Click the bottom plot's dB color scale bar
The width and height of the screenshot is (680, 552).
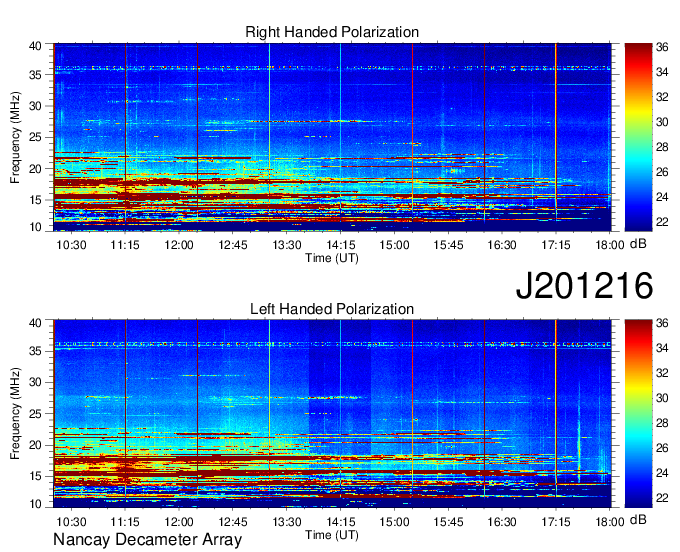tap(638, 414)
